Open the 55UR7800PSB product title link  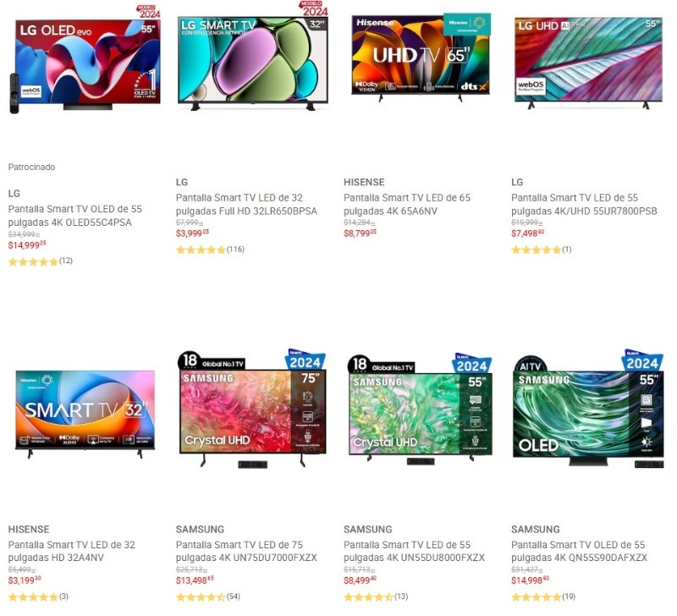click(584, 205)
